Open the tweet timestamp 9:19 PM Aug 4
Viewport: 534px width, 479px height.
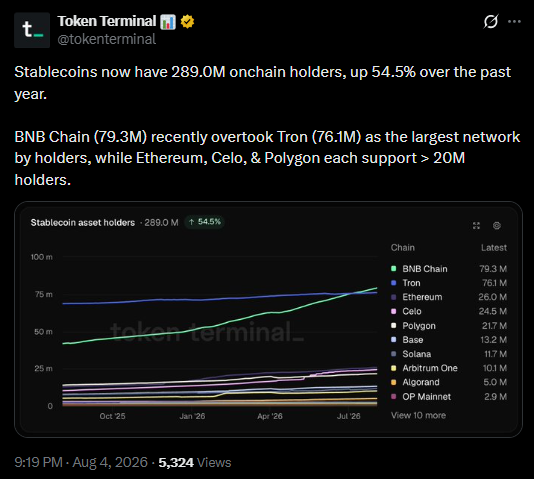81,462
